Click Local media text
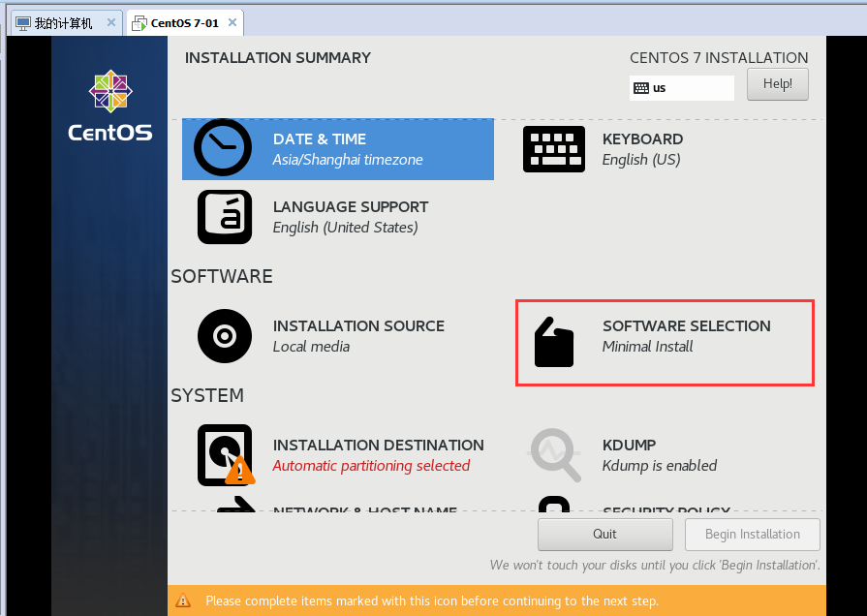Image resolution: width=867 pixels, height=616 pixels. click(311, 347)
